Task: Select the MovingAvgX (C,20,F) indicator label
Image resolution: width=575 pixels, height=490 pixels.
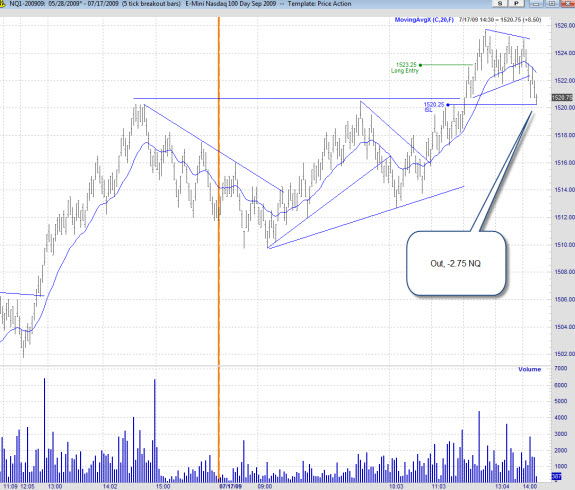Action: point(424,20)
